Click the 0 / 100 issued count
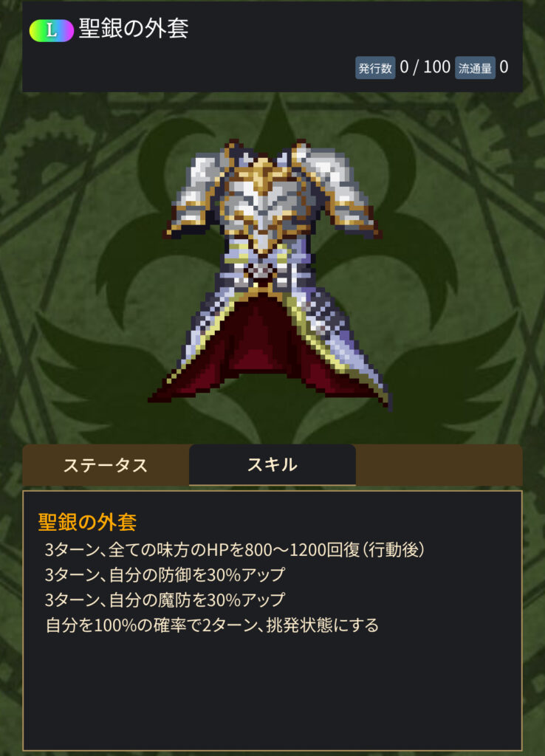Image resolution: width=545 pixels, height=756 pixels. pos(425,67)
